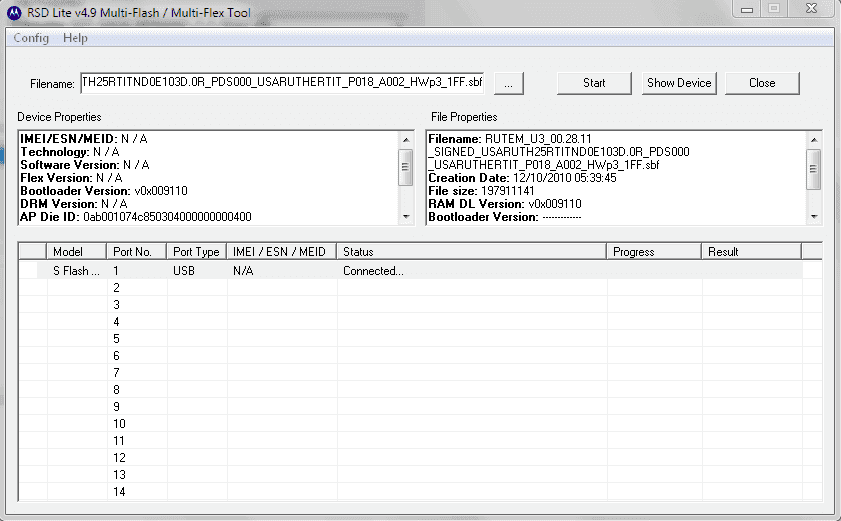The width and height of the screenshot is (841, 521).
Task: Click the File size: 197911141 line
Action: [x=481, y=191]
